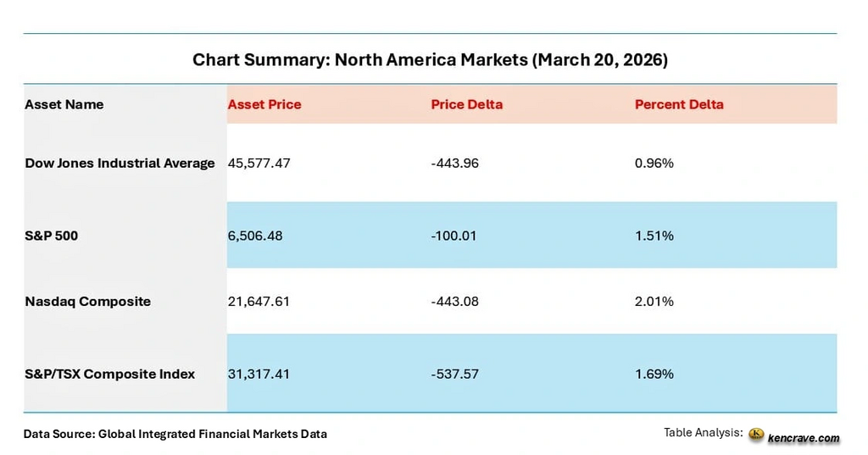Open the kencrave.com link
The width and height of the screenshot is (868, 455).
click(804, 437)
